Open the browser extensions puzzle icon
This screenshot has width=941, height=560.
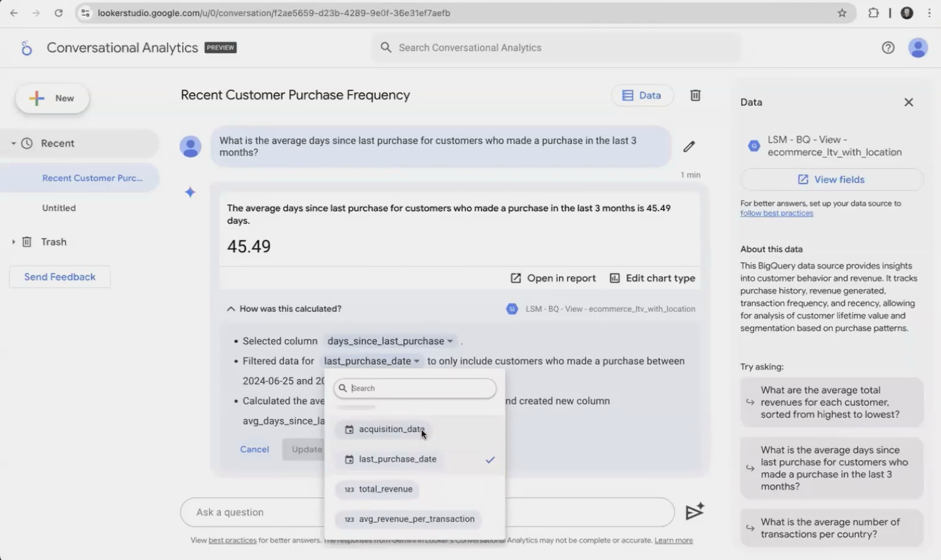[x=873, y=12]
